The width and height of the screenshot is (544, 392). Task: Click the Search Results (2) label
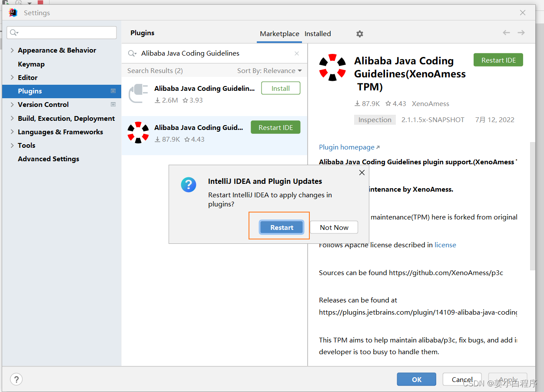[155, 70]
